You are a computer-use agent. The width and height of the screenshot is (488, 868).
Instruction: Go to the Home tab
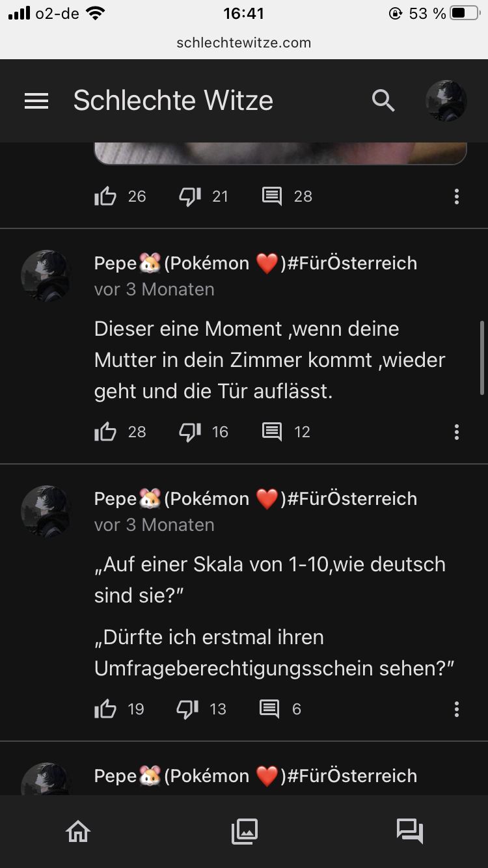(78, 831)
